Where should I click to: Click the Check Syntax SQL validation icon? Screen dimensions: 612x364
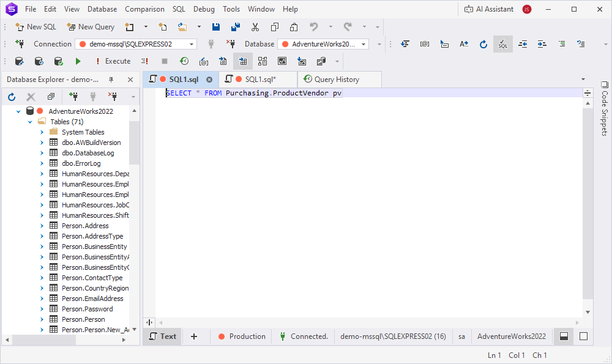coord(502,43)
